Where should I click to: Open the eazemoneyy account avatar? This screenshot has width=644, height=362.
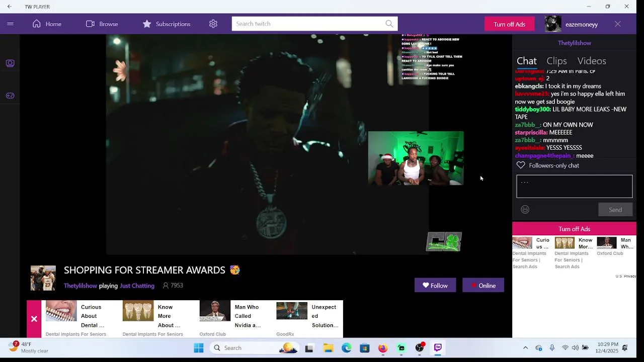(x=553, y=24)
